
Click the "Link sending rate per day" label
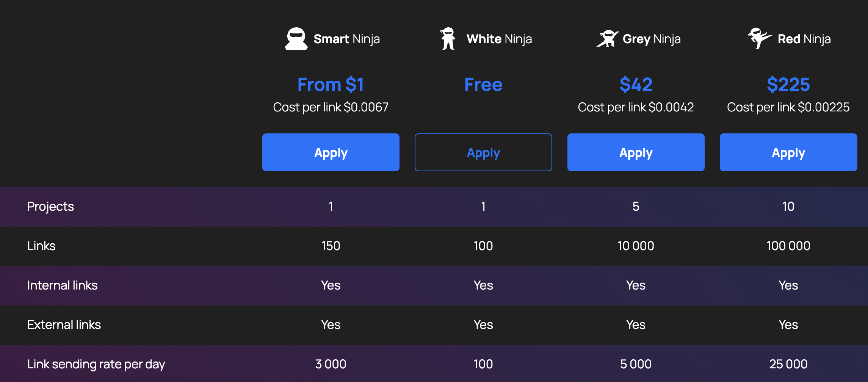(x=96, y=364)
